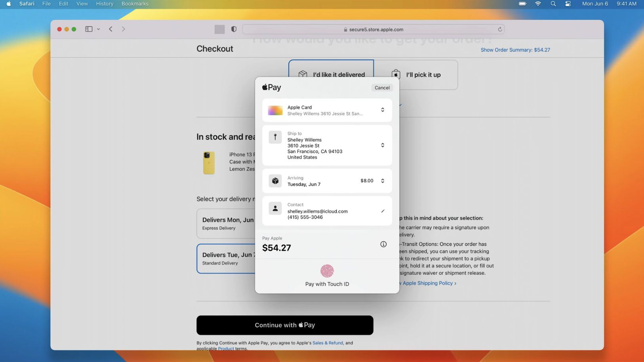Open Spotlight search

coord(553,4)
